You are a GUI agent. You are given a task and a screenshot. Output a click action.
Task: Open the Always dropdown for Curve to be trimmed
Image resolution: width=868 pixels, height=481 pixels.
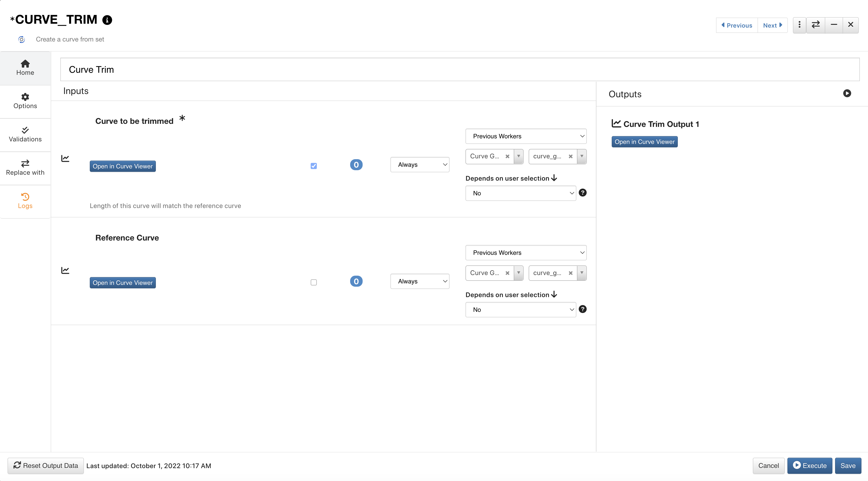pos(420,165)
